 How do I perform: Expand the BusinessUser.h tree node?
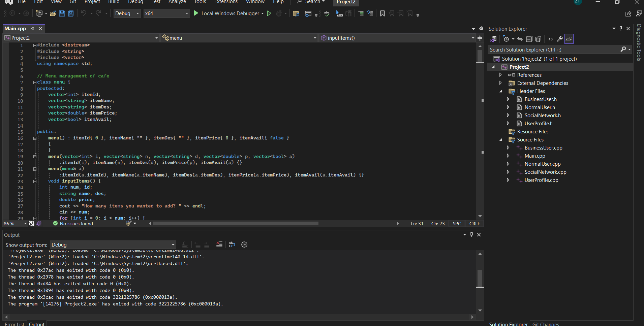point(508,99)
